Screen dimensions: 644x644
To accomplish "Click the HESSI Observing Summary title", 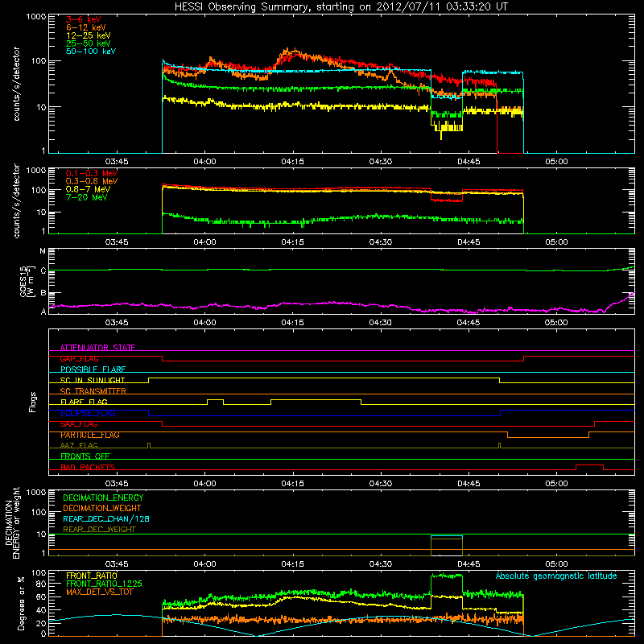I will tap(341, 6).
